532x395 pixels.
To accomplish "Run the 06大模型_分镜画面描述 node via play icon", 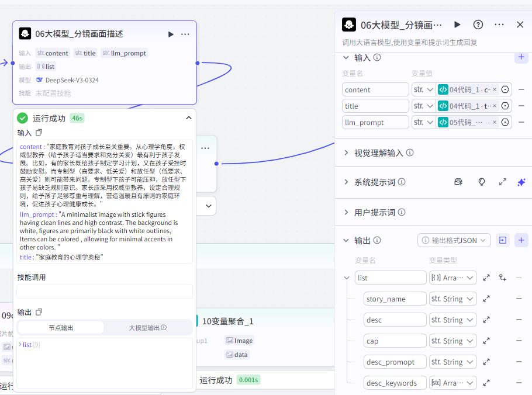I will click(170, 34).
